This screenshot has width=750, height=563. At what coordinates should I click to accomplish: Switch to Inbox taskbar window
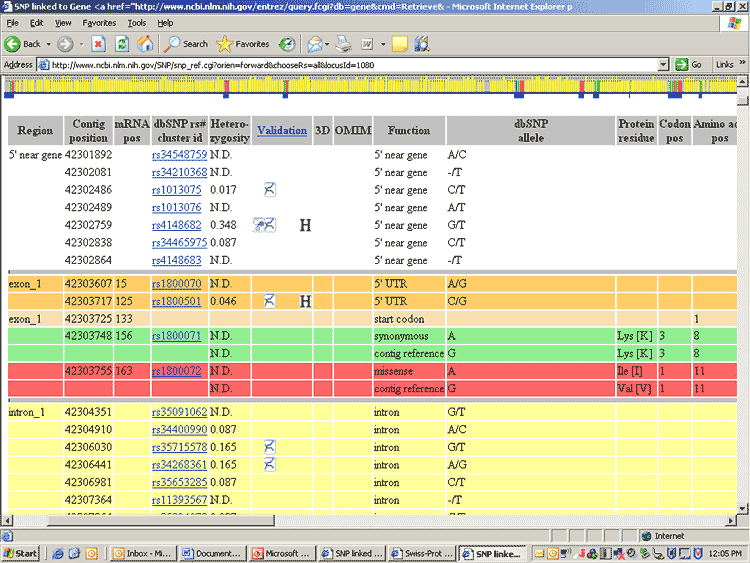142,553
